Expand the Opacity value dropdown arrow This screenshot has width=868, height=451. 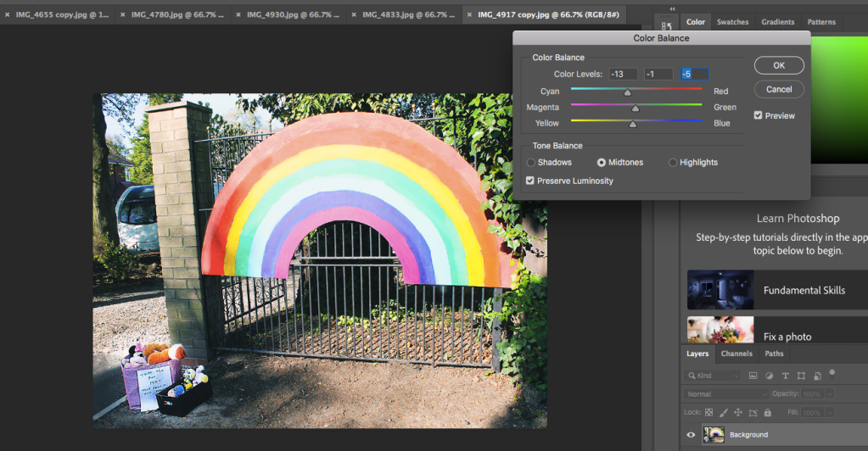tap(828, 394)
